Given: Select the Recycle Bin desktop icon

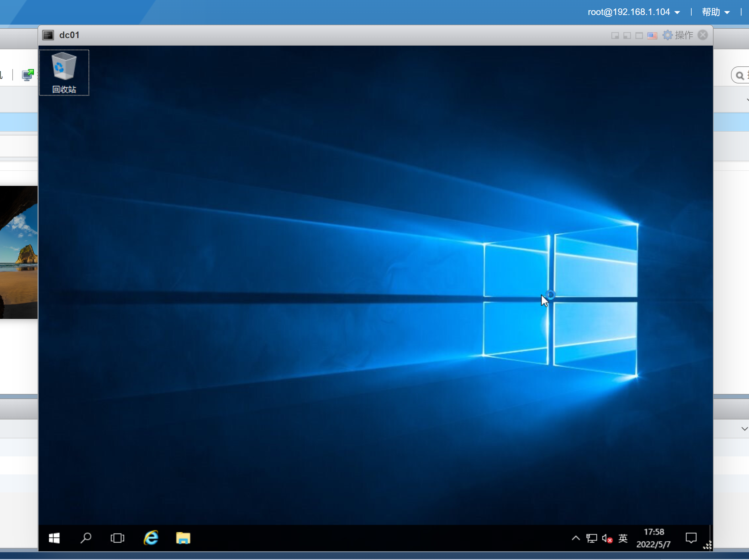Looking at the screenshot, I should click(64, 72).
